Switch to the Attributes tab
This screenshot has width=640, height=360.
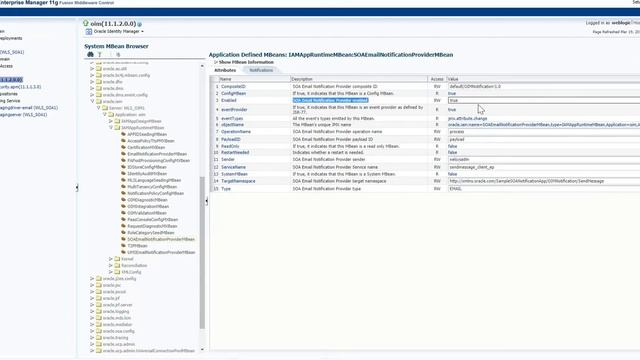pyautogui.click(x=225, y=70)
